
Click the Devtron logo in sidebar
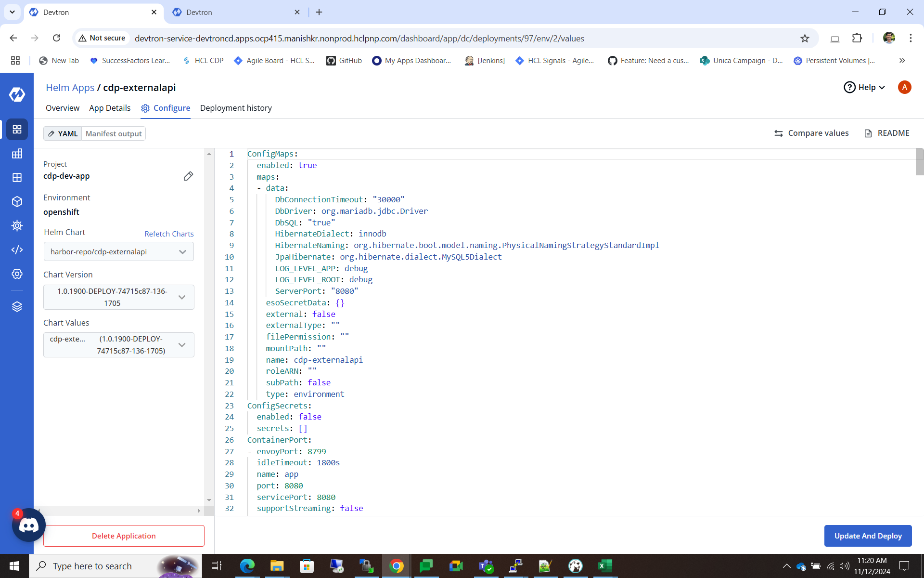pos(17,94)
